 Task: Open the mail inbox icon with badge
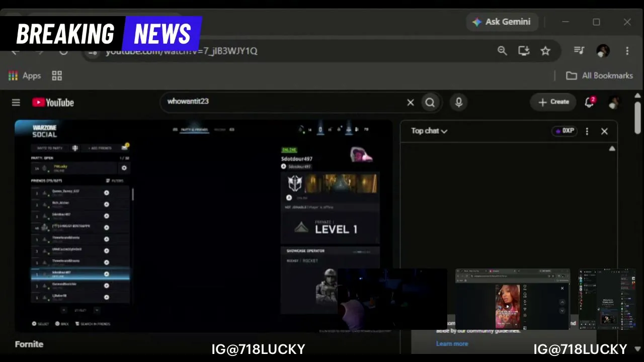click(x=125, y=147)
